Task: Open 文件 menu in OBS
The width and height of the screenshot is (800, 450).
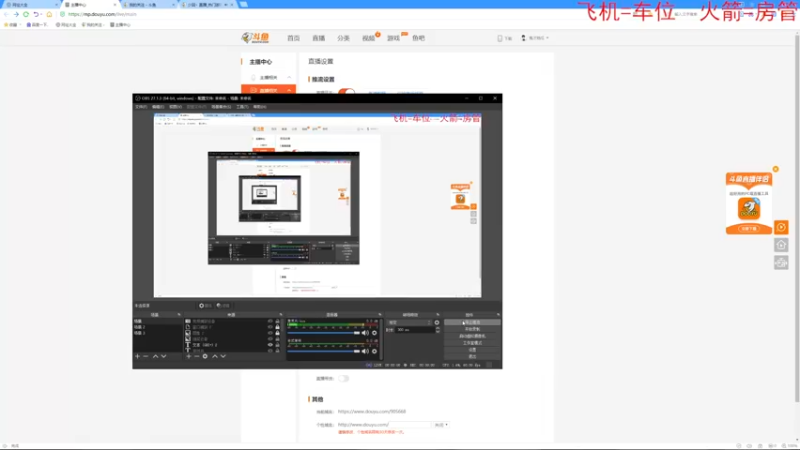Action: (x=141, y=107)
